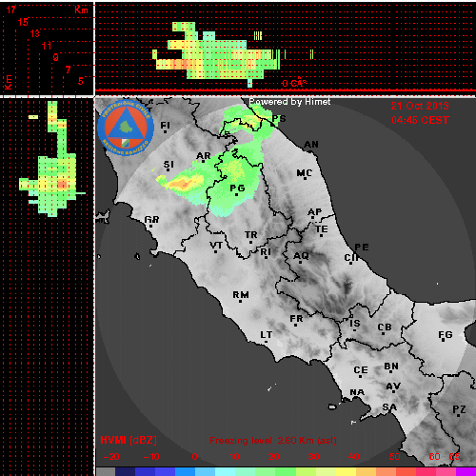Click the '65' dBZ scale value

click(454, 457)
